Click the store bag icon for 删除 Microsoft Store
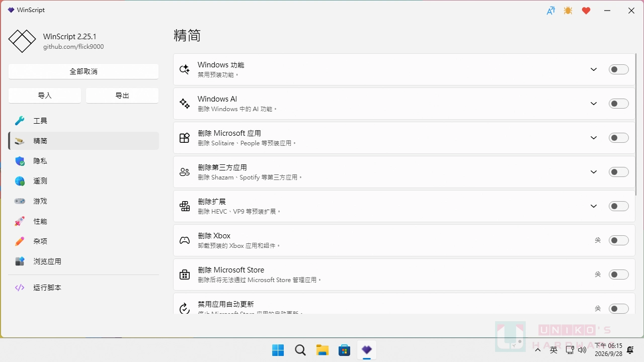This screenshot has width=644, height=362. point(185,275)
